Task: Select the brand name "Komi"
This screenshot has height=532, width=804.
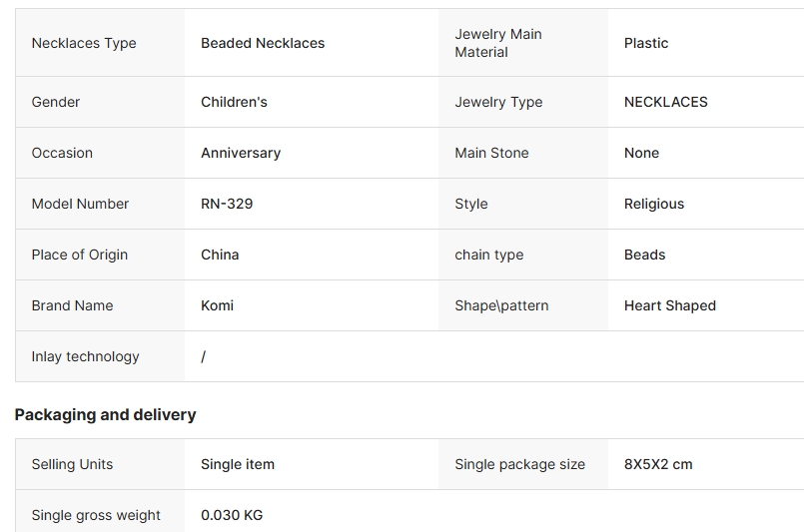Action: pos(217,305)
